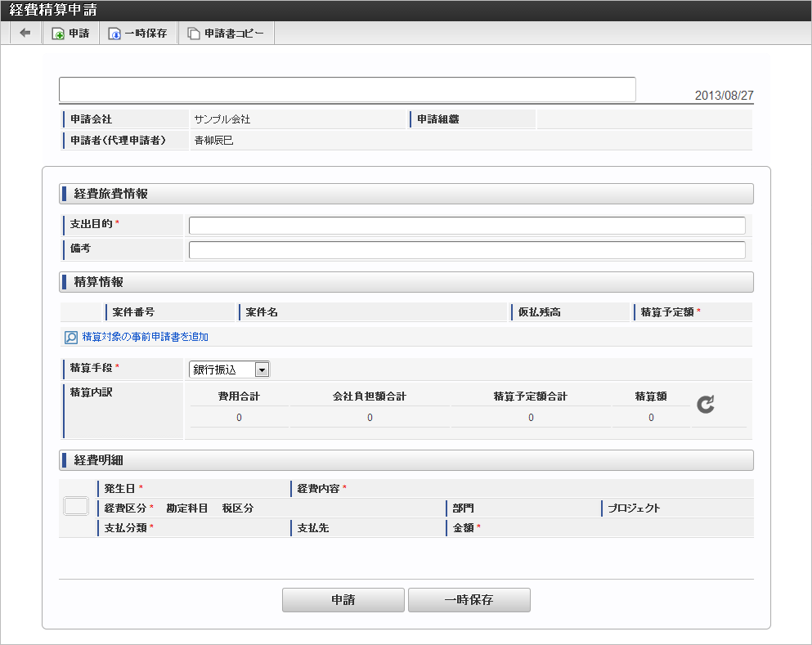Click the 精算予定額 column header
Image resolution: width=812 pixels, height=645 pixels.
[x=671, y=312]
